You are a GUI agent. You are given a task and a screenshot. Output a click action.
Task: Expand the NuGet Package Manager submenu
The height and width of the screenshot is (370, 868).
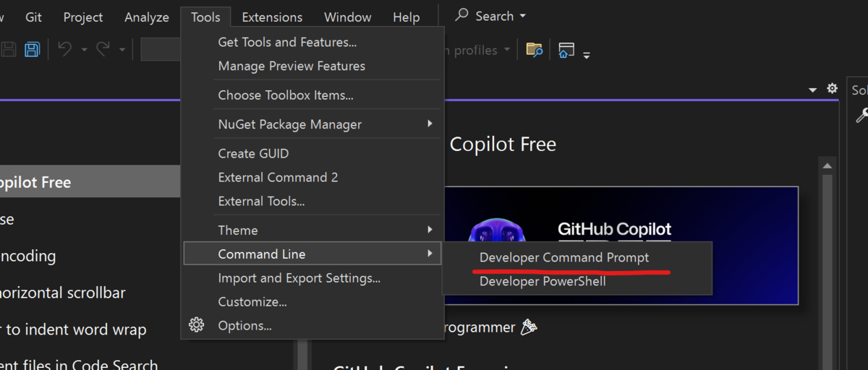[x=312, y=124]
